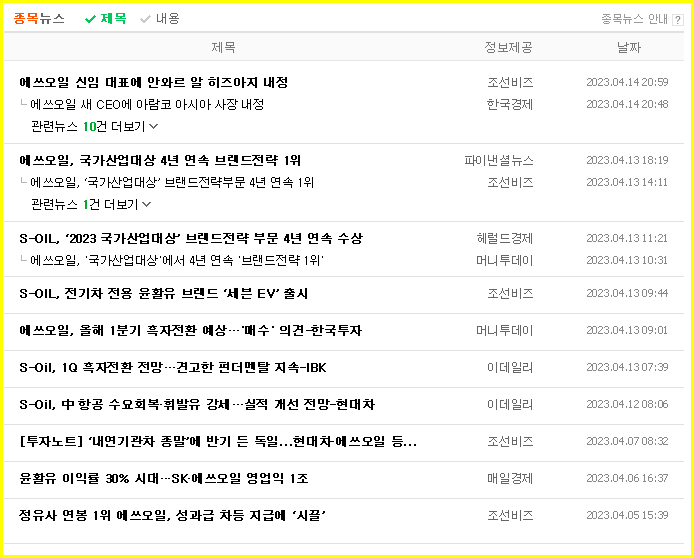This screenshot has height=558, width=694.
Task: Expand 관련뉴스 1건 더보기
Action: point(91,204)
